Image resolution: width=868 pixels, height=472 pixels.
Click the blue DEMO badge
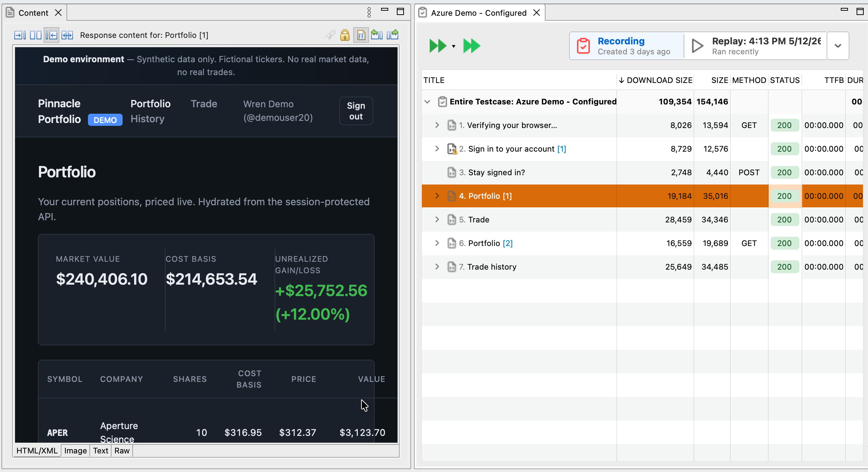105,120
